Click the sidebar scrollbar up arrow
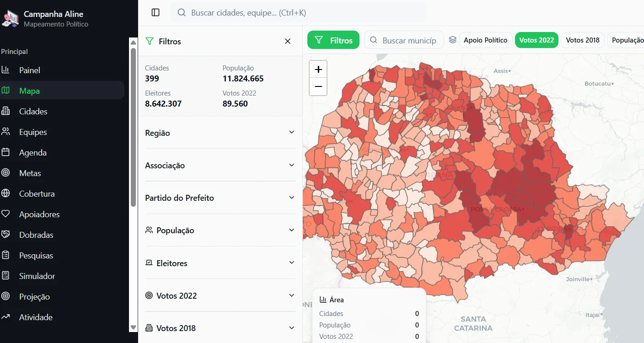This screenshot has width=644, height=343. pos(134,43)
